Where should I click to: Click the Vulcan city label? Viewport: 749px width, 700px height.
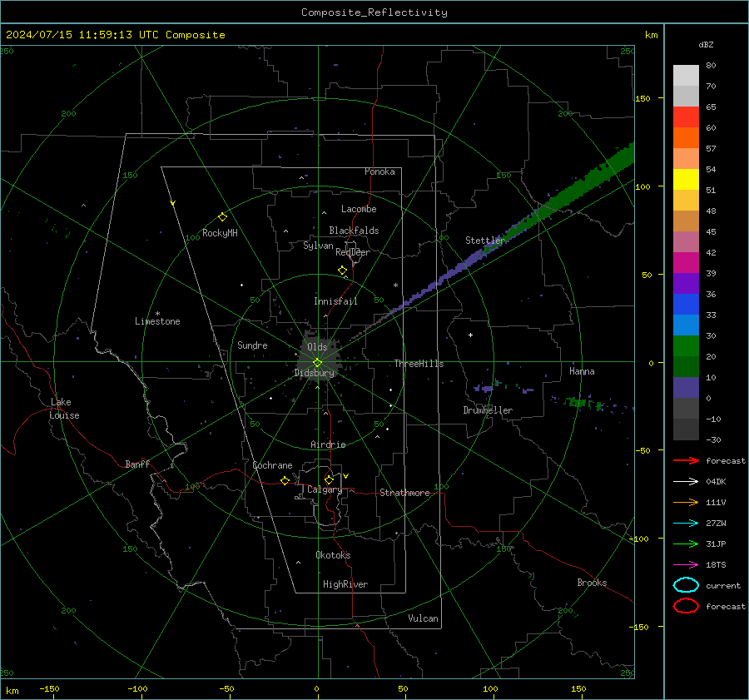pyautogui.click(x=423, y=618)
